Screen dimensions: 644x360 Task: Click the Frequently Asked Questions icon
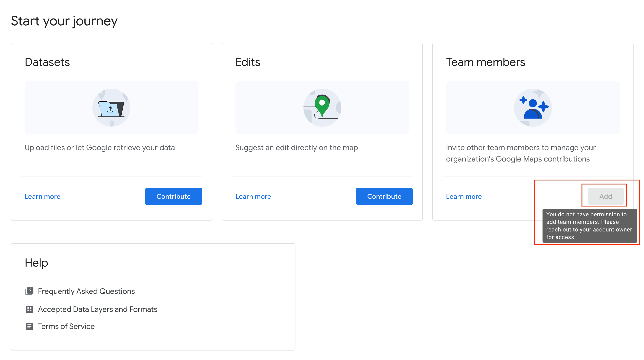tap(29, 291)
